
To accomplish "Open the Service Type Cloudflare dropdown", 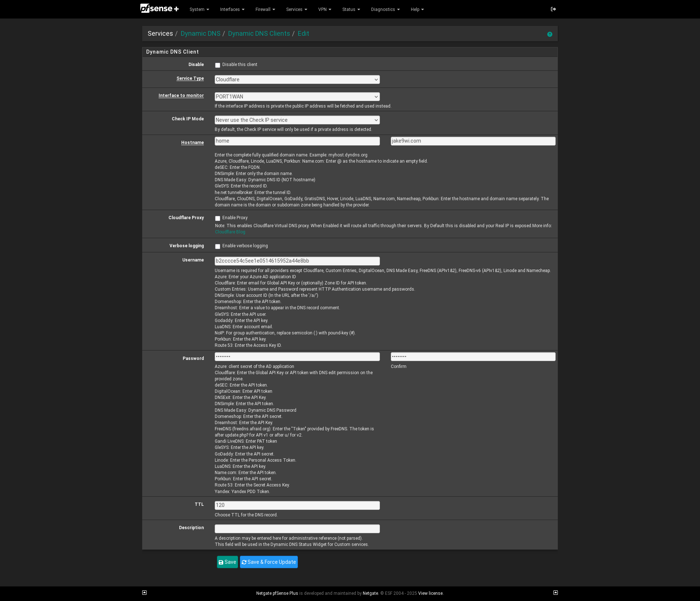I will pyautogui.click(x=297, y=80).
